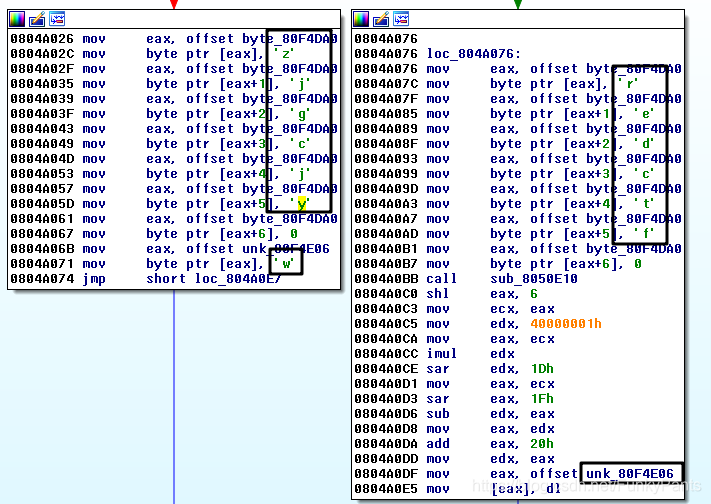Screen dimensions: 711x504
Task: Click the loc_804A076: label
Action: pos(474,54)
